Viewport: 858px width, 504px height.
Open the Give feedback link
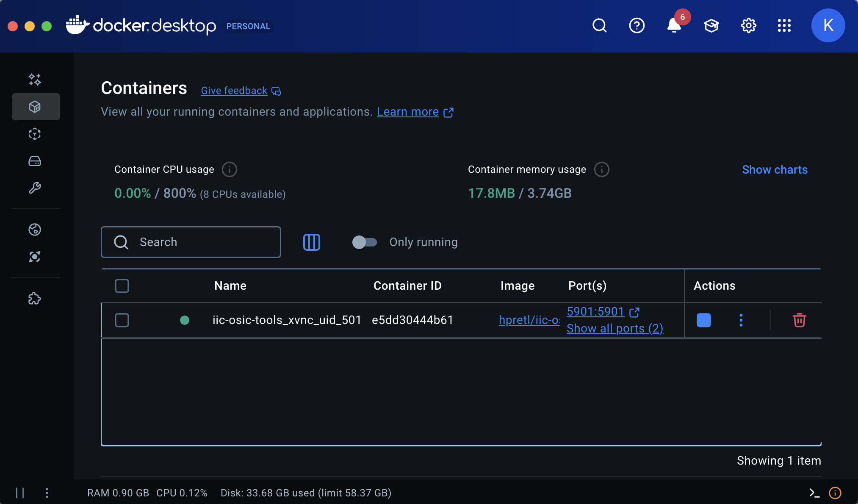(234, 91)
